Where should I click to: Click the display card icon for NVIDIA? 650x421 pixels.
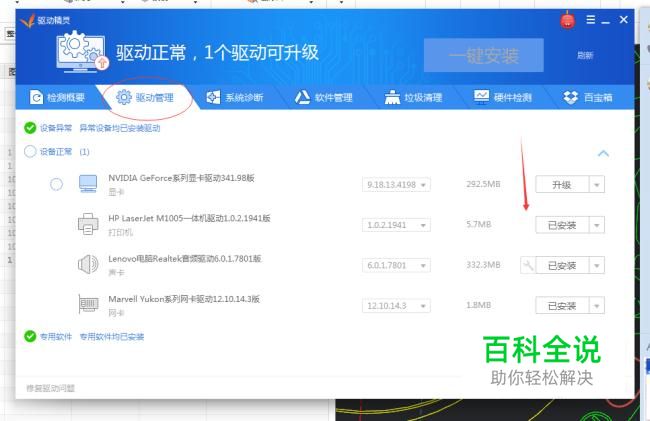88,184
